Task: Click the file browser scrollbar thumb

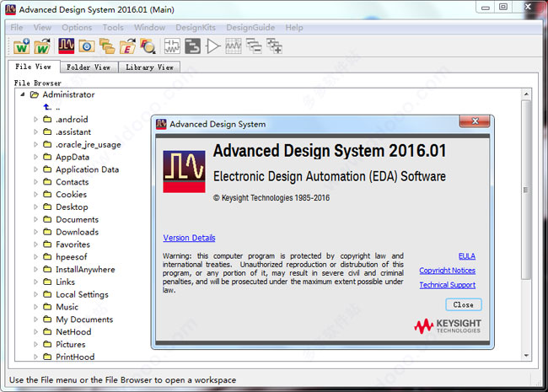Action: point(526,190)
